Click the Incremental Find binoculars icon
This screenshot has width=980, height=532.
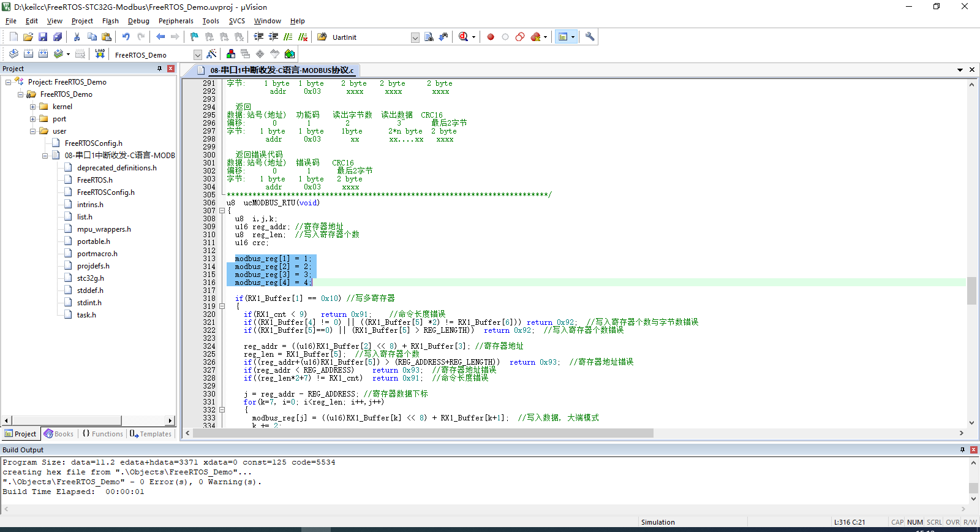(443, 37)
